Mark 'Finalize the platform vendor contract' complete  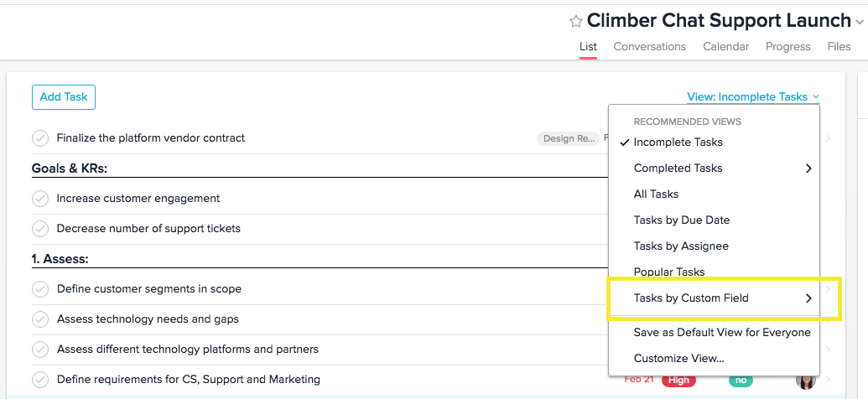[40, 138]
